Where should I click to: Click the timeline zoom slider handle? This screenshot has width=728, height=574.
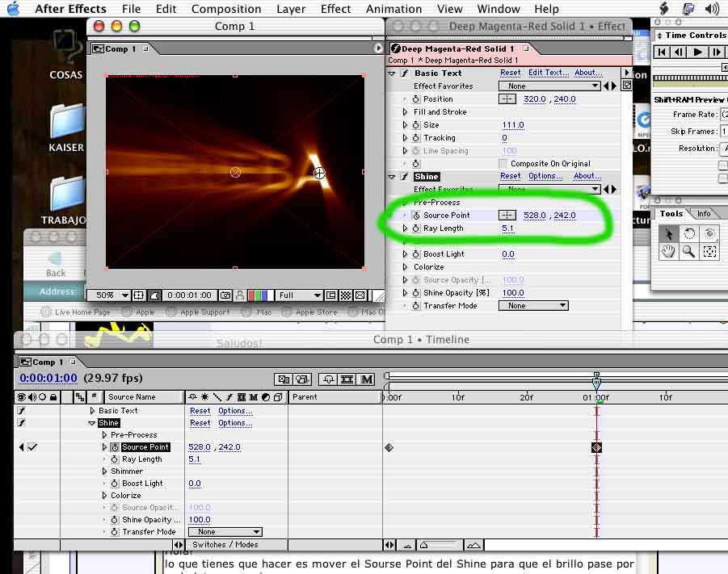click(424, 545)
